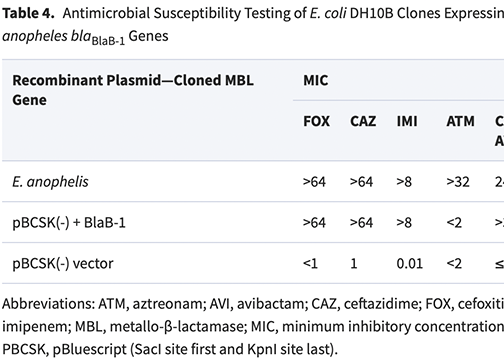Click the <2 ATM value in BlaB-1 row
The height and width of the screenshot is (363, 504).
tap(454, 223)
